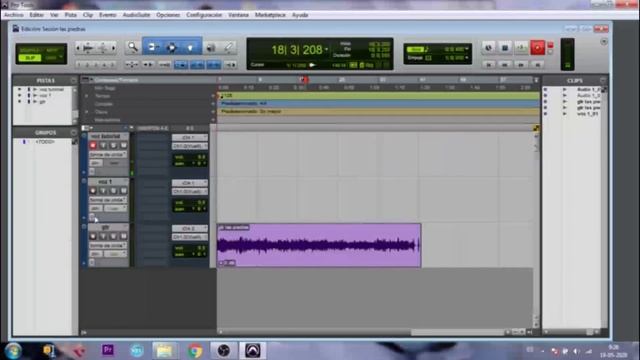Viewport: 640px width, 360px height.
Task: Open output path selector of voz tutorial
Action: point(190,146)
